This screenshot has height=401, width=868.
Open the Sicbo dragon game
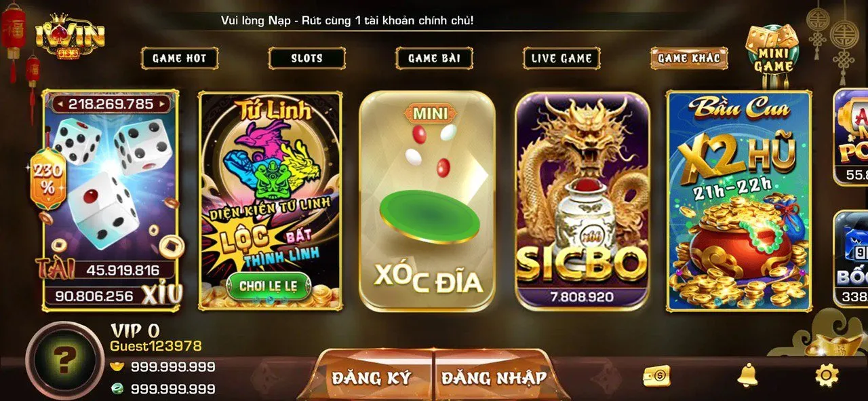(583, 201)
